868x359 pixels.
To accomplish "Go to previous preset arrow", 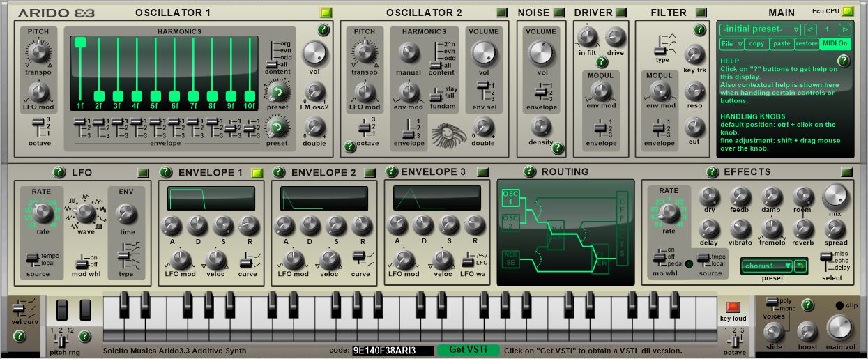I will [x=809, y=29].
